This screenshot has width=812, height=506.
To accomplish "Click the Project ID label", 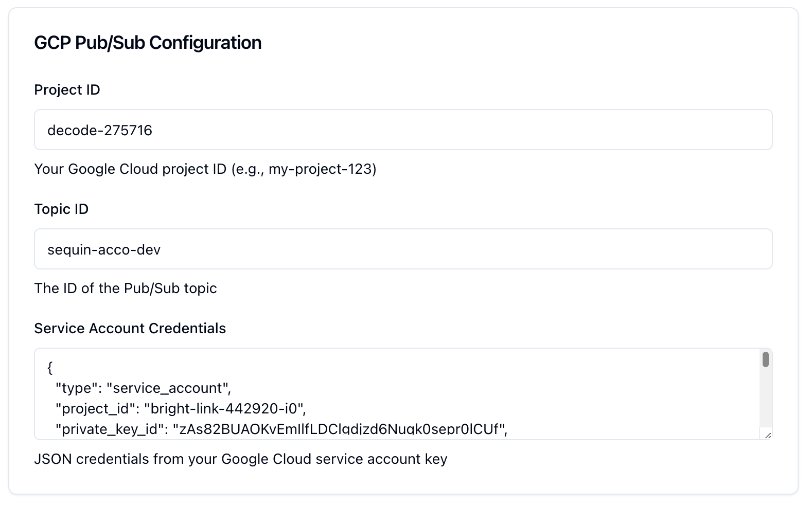I will [67, 89].
